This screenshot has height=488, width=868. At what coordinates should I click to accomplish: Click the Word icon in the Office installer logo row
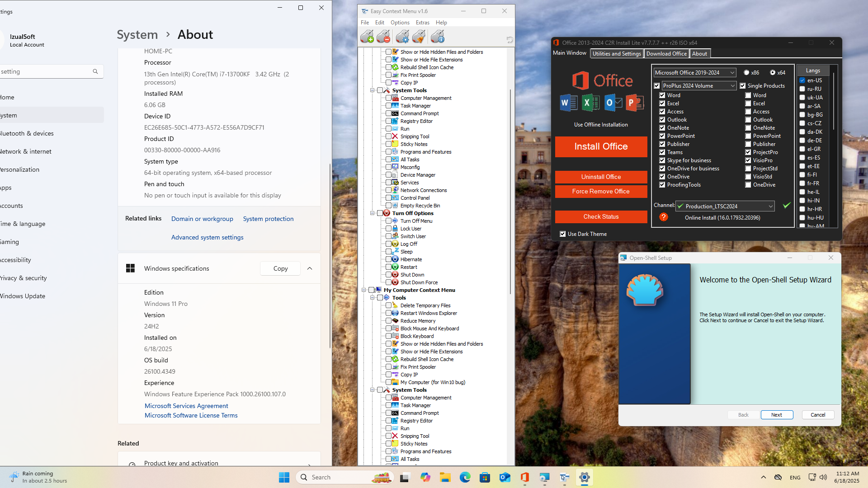568,103
